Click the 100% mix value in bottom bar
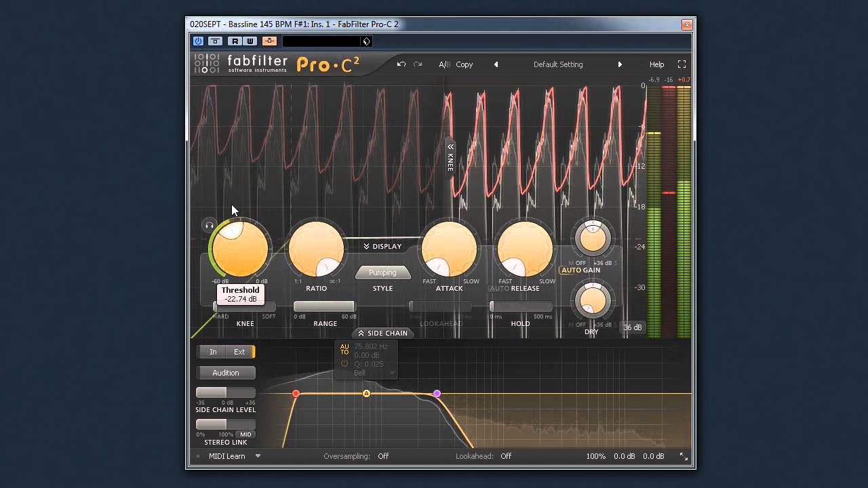Image resolution: width=868 pixels, height=488 pixels. 596,456
